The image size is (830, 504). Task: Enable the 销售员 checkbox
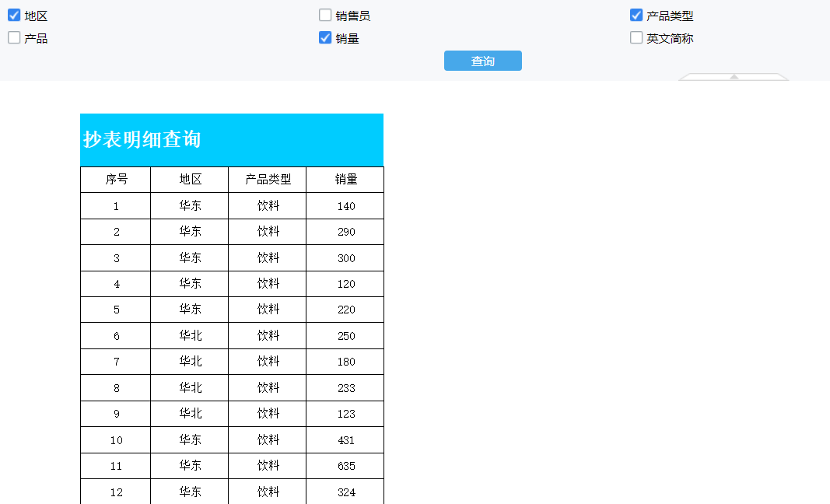(325, 16)
